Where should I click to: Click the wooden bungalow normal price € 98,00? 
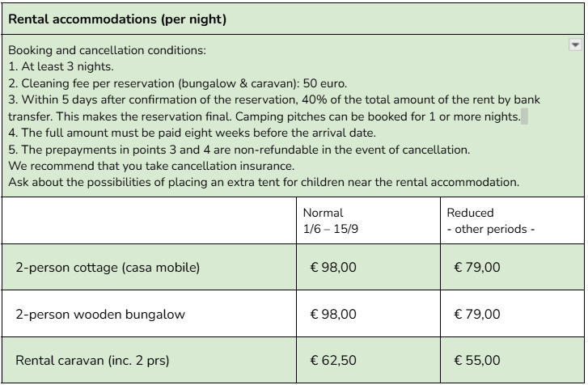click(x=333, y=314)
